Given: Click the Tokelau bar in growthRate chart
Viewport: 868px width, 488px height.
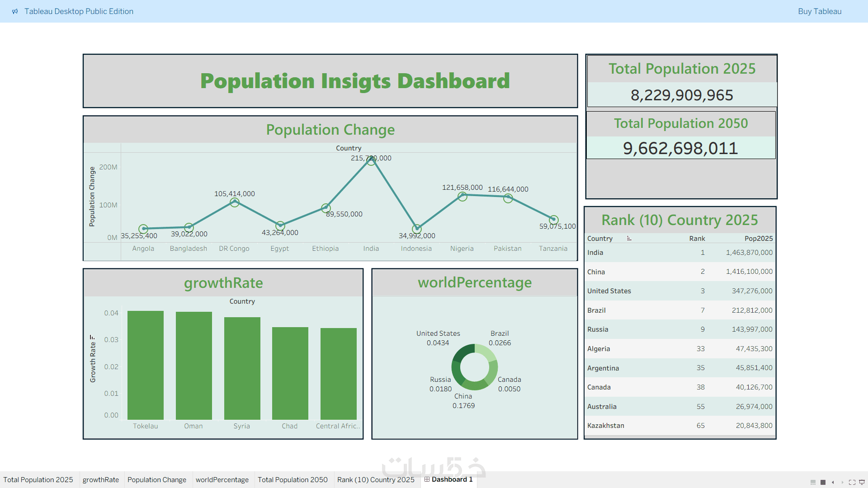Looking at the screenshot, I should pyautogui.click(x=145, y=365).
